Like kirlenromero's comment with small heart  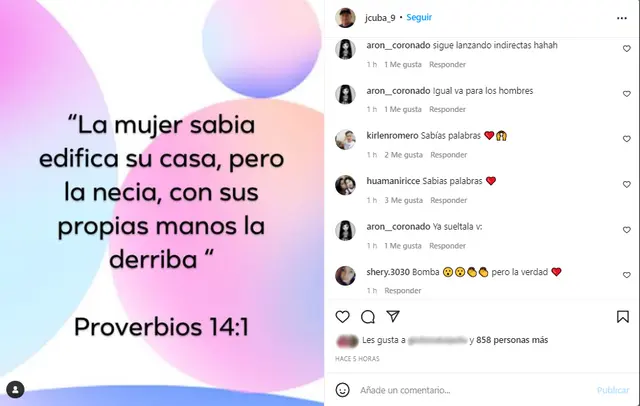pyautogui.click(x=627, y=139)
